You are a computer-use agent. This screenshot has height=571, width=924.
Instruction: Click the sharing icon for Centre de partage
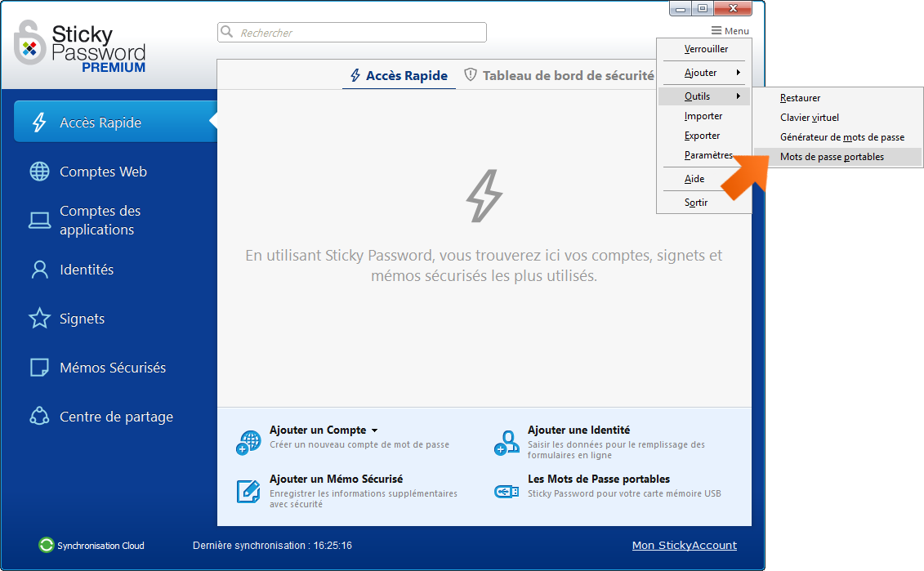pyautogui.click(x=39, y=417)
